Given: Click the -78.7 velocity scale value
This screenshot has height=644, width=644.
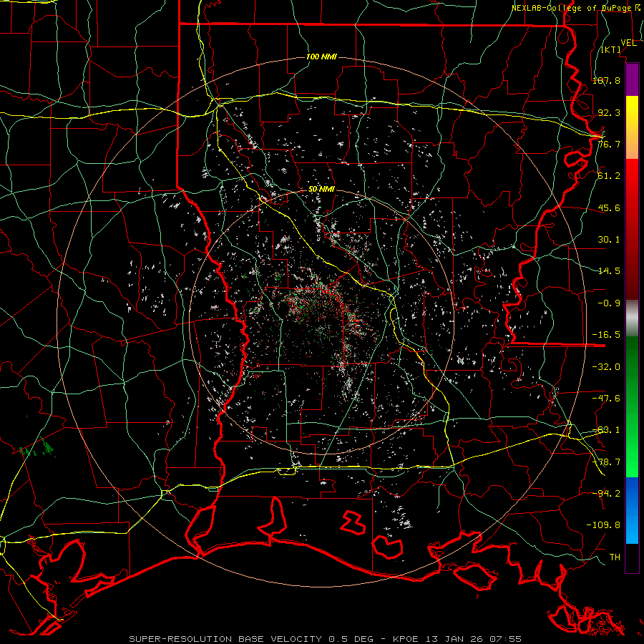Looking at the screenshot, I should pyautogui.click(x=606, y=462).
